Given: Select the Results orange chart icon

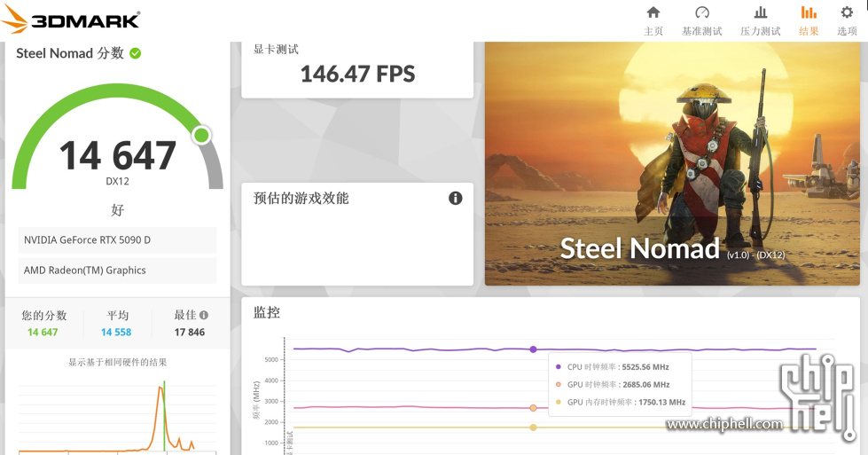Looking at the screenshot, I should coord(809,12).
